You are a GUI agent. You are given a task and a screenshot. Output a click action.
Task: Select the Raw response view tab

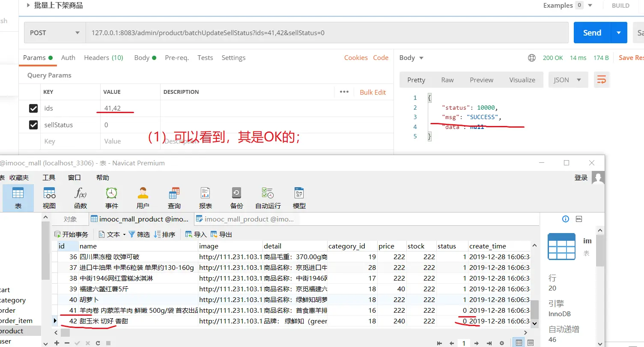pyautogui.click(x=447, y=80)
